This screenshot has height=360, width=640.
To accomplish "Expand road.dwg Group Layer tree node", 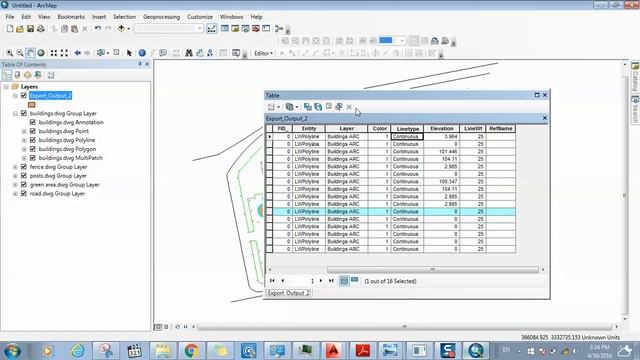I will click(x=15, y=194).
